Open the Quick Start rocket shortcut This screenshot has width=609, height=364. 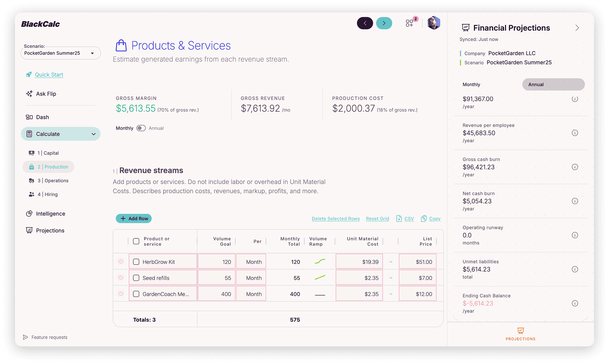click(x=49, y=74)
